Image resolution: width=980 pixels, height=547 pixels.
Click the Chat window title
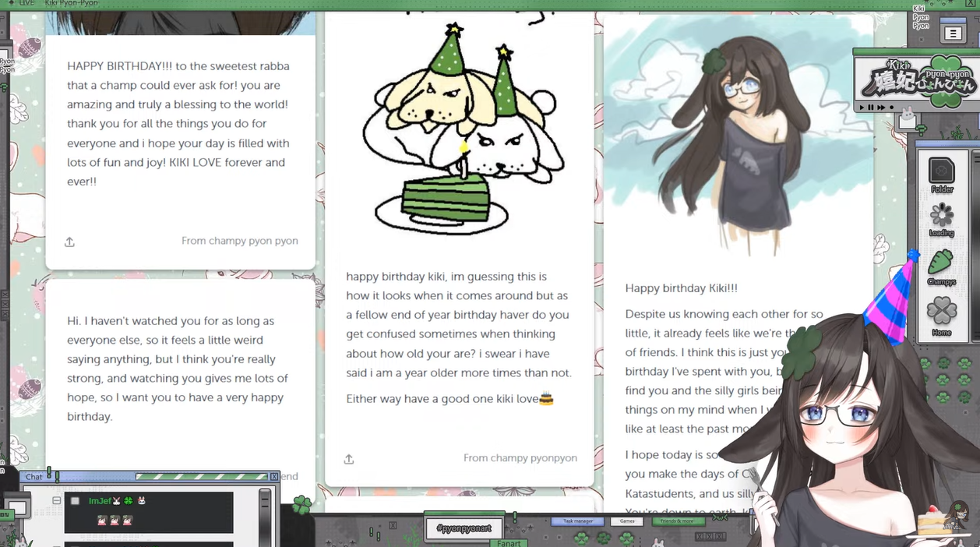pos(34,476)
